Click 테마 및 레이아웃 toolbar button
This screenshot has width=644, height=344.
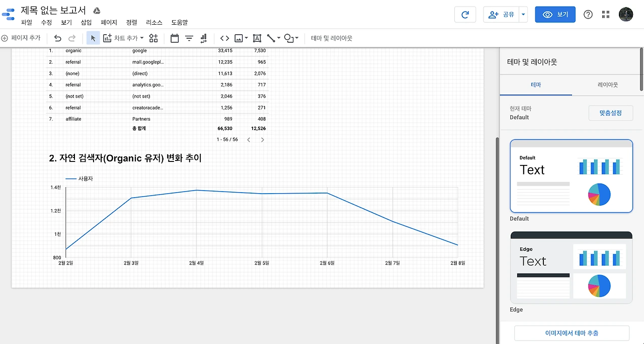(x=332, y=38)
